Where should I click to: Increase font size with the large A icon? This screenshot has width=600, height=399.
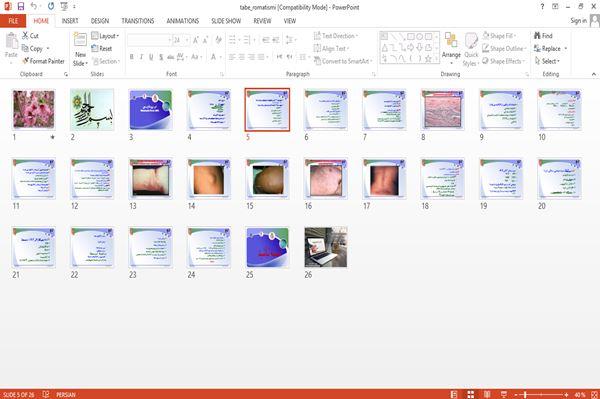196,40
